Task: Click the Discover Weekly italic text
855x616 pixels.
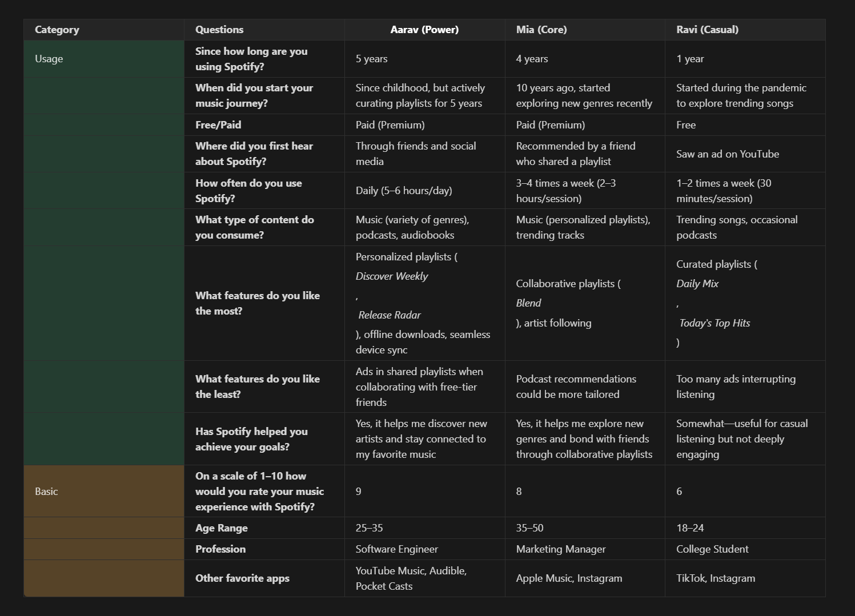Action: click(x=392, y=276)
